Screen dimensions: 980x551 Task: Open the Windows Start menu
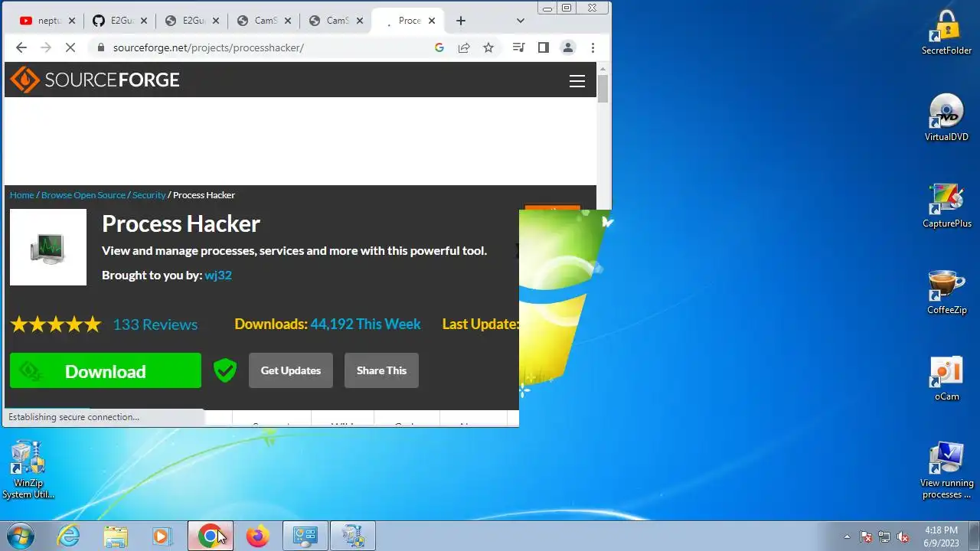click(x=21, y=536)
